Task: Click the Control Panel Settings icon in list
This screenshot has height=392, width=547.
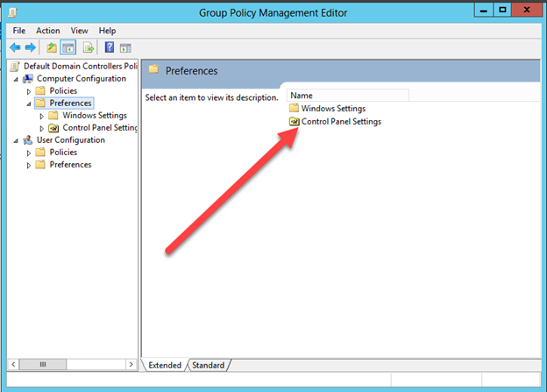Action: click(294, 122)
